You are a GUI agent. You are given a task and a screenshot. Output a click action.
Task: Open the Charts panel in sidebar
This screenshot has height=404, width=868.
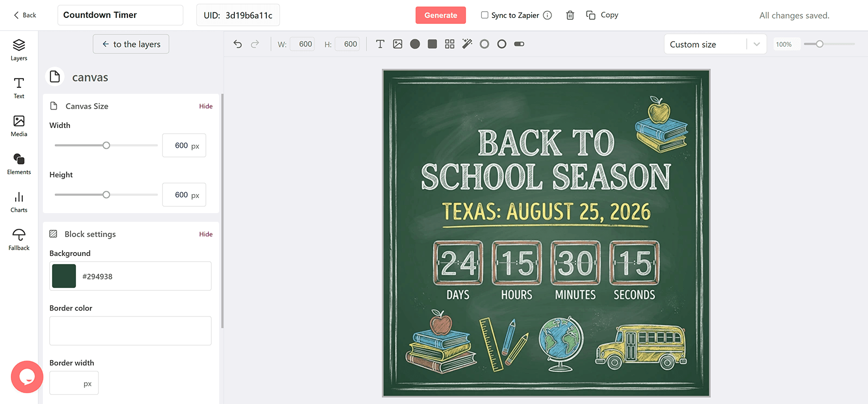pos(19,202)
